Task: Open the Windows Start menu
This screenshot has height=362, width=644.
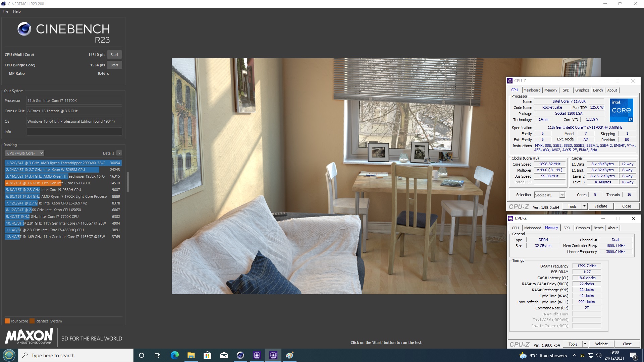Action: pyautogui.click(x=9, y=355)
